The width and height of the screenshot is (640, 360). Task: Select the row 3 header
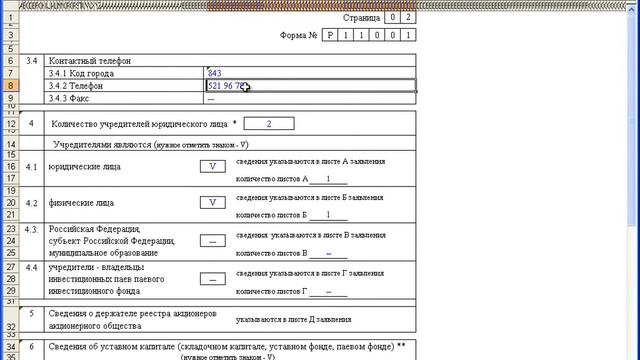tap(10, 35)
